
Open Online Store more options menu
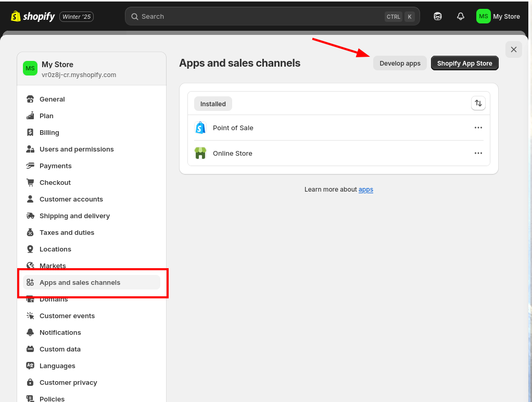pos(478,153)
